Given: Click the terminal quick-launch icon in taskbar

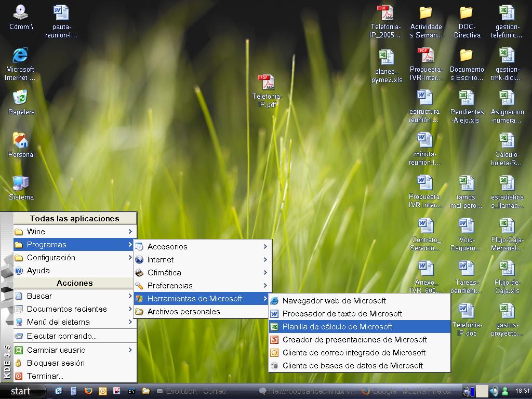Looking at the screenshot, I should [131, 391].
